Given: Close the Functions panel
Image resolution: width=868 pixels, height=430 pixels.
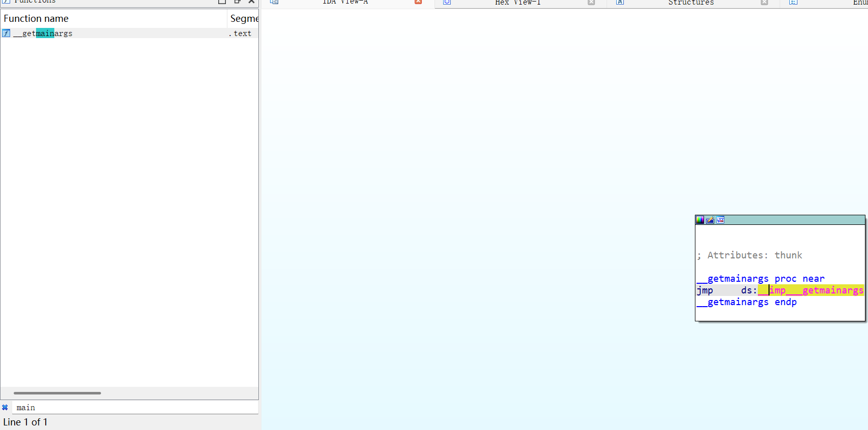Looking at the screenshot, I should pyautogui.click(x=251, y=2).
